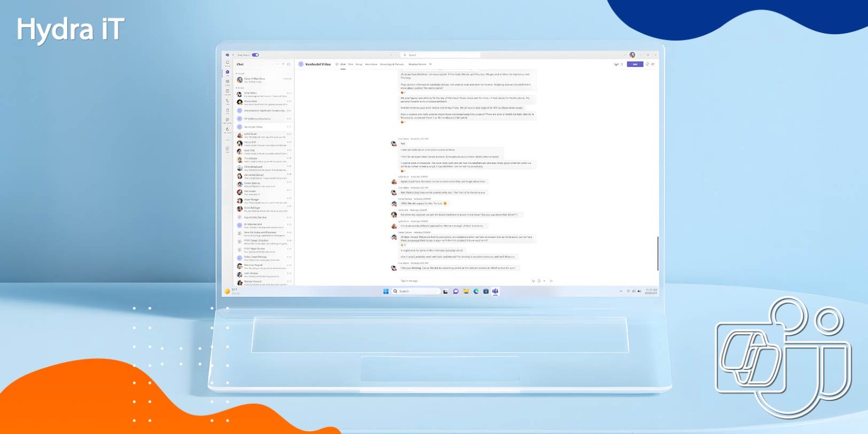Collapse the Recent chats section
Viewport: 868px width, 434px height.
240,88
